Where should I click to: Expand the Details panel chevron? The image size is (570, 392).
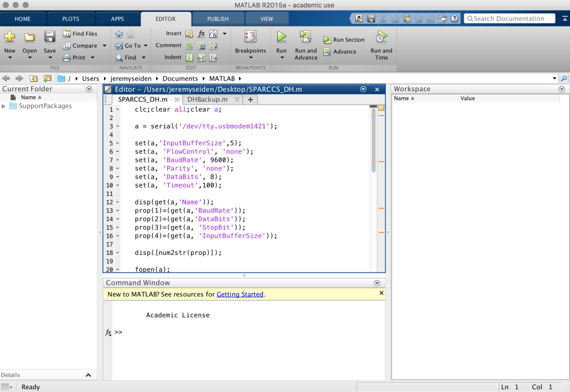click(x=89, y=375)
